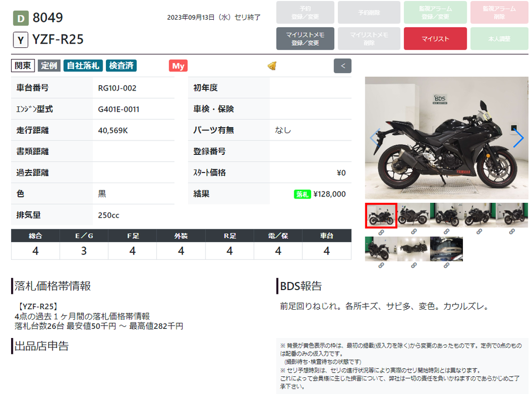Click frame number RG10J-002
Screen dimensions: 532x396
point(117,88)
